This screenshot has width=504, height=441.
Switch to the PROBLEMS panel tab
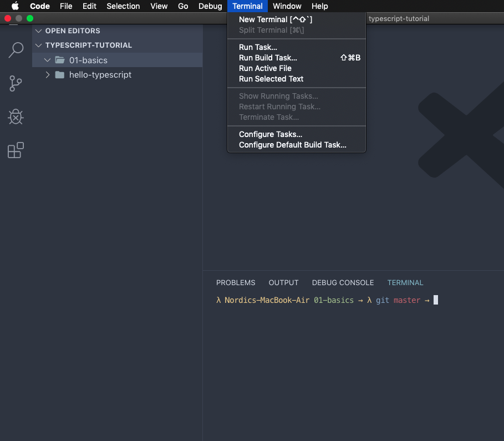[x=236, y=283]
